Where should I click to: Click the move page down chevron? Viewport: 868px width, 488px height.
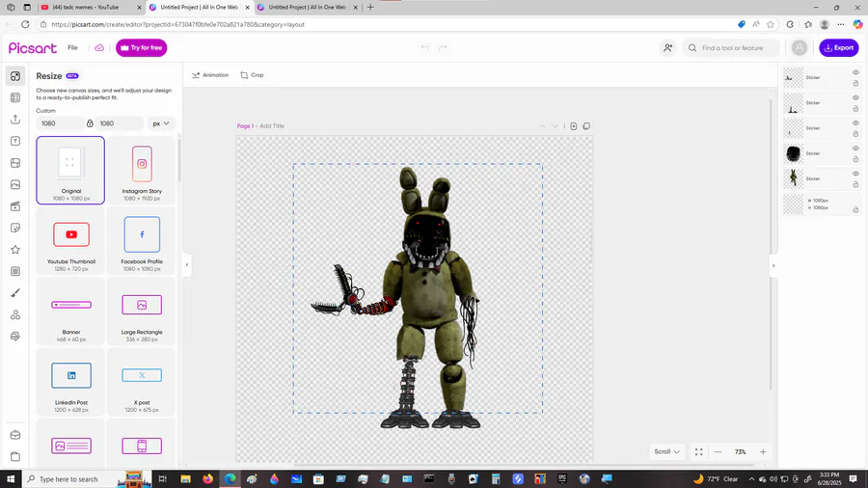pos(556,126)
